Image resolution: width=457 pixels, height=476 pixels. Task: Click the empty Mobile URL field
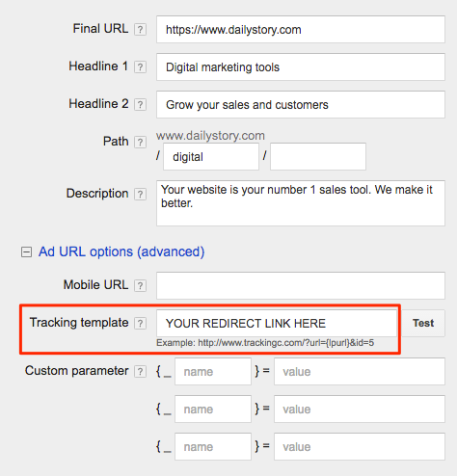301,285
